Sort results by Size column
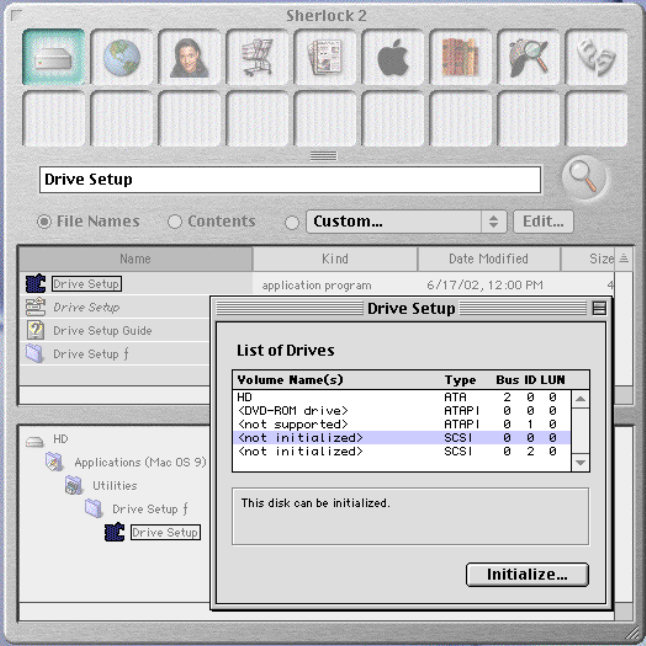The height and width of the screenshot is (646, 646). (x=587, y=259)
